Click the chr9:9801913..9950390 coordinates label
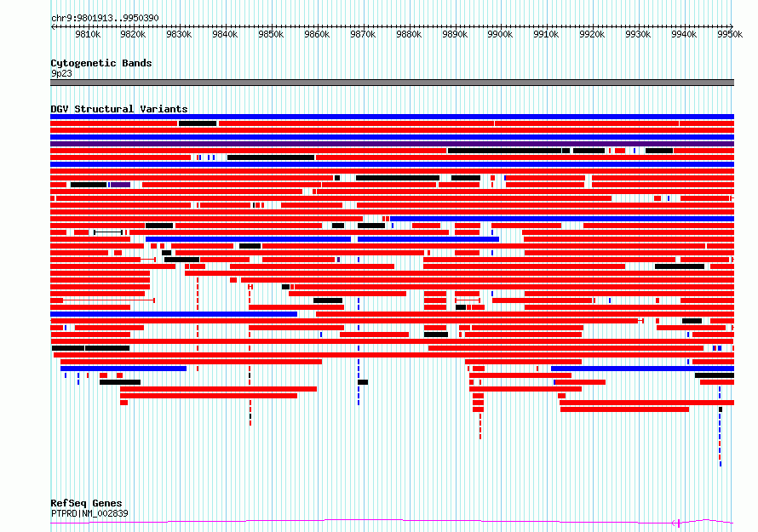758x532 pixels. [105, 18]
